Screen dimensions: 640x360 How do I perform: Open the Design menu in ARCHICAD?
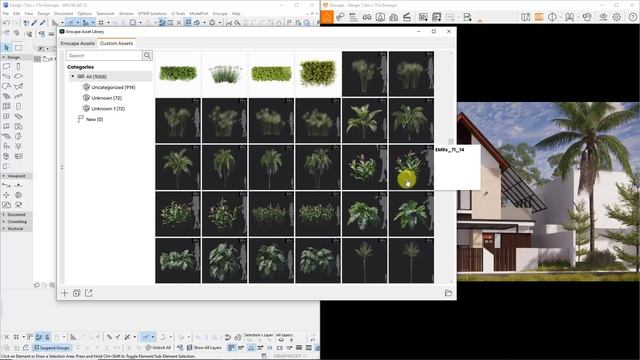43,13
